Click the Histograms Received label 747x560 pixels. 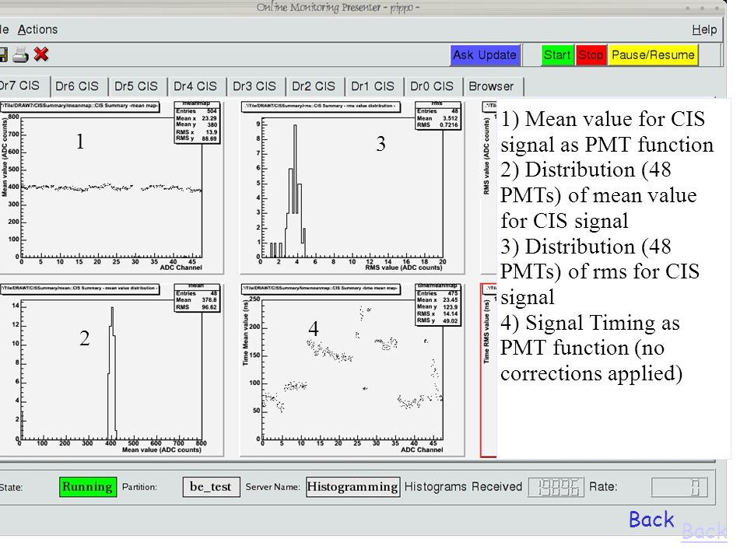[x=463, y=487]
